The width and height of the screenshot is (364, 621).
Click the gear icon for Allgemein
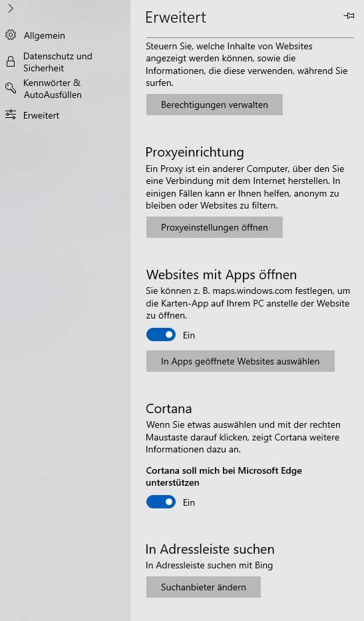click(x=11, y=35)
